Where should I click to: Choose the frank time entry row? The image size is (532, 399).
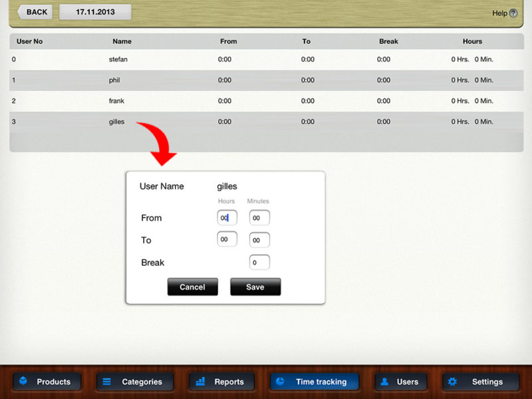tap(266, 101)
